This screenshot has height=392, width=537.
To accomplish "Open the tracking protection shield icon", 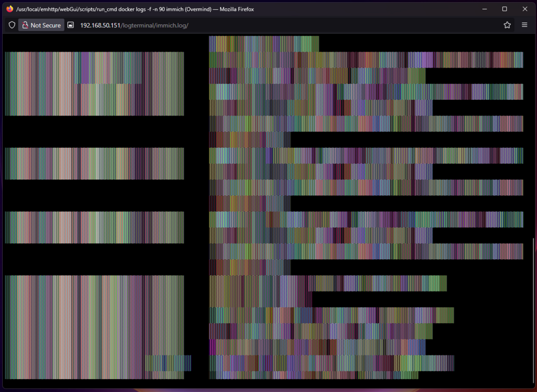I will click(12, 25).
